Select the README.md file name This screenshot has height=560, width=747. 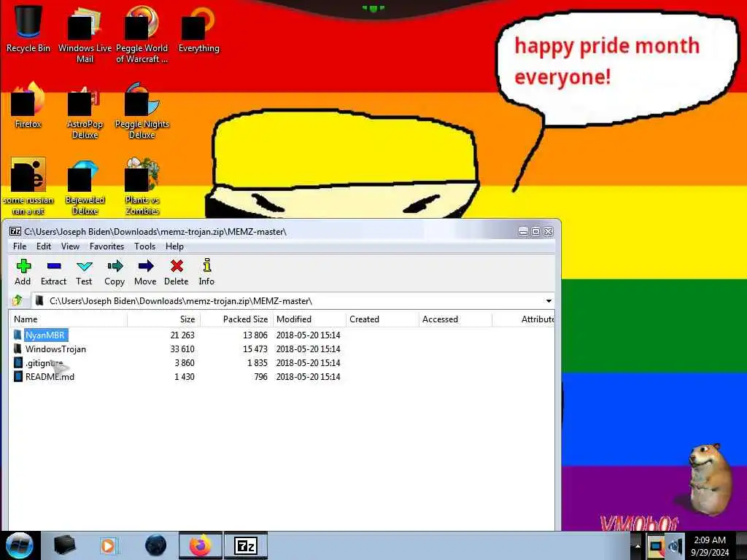click(50, 377)
